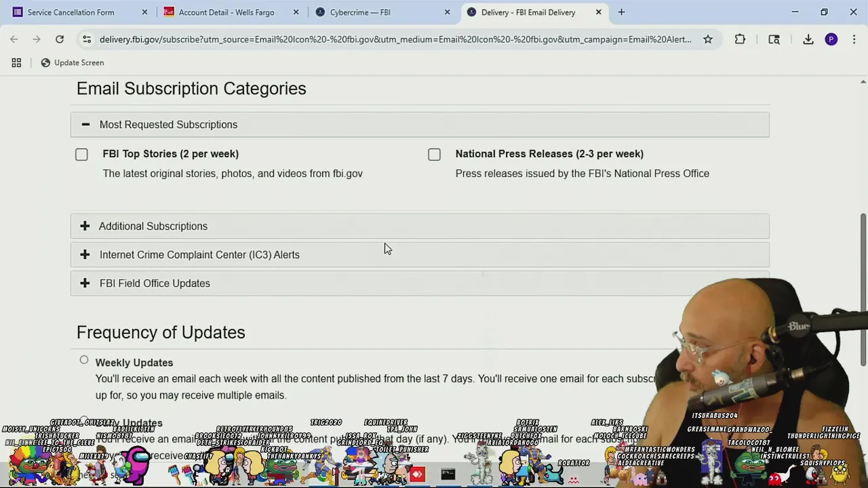Click the Weekly Updates label text
The height and width of the screenshot is (488, 868).
pyautogui.click(x=134, y=363)
